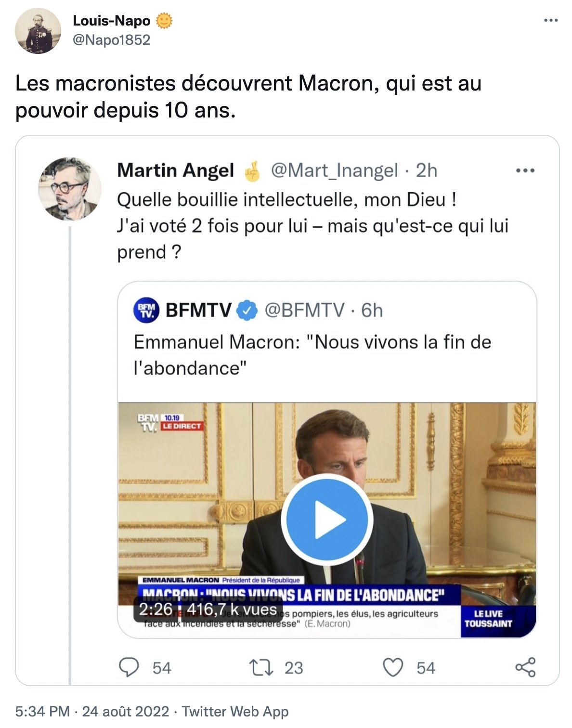
Task: Open tweet options three-dot menu
Action: pyautogui.click(x=550, y=20)
